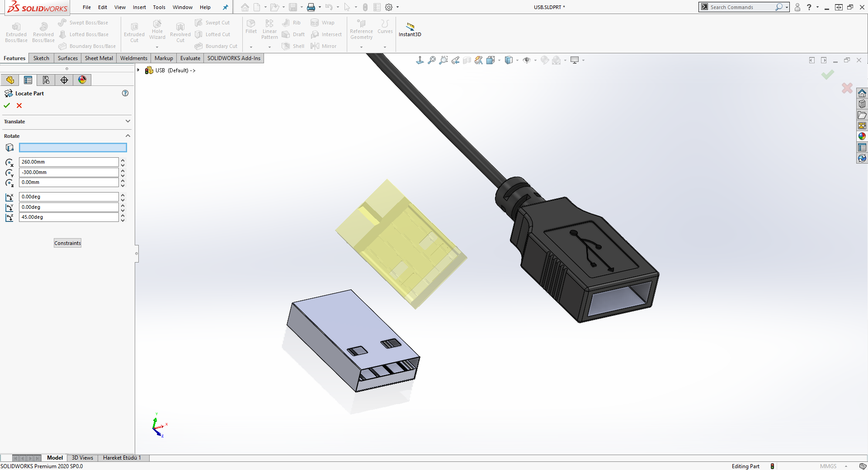Confirm Locate Part with green checkmark
This screenshot has height=470, width=868.
coord(6,105)
